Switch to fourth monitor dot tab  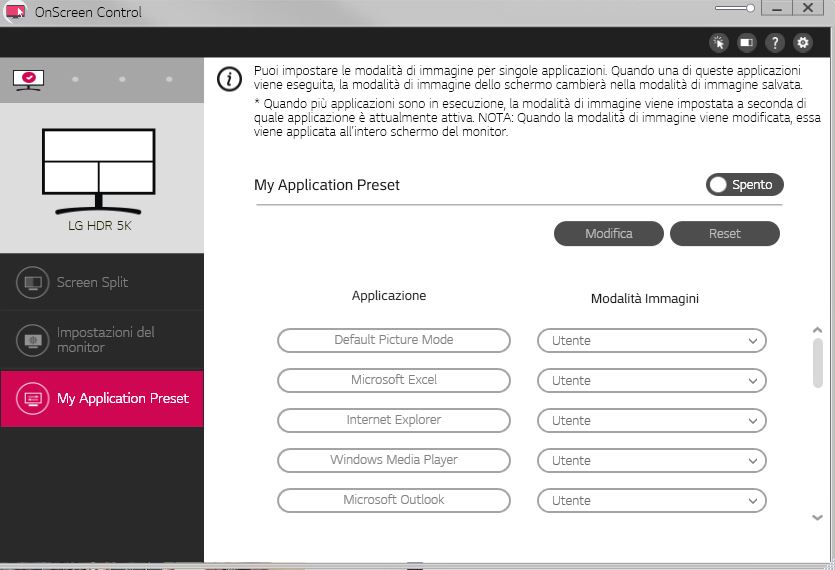tap(169, 79)
